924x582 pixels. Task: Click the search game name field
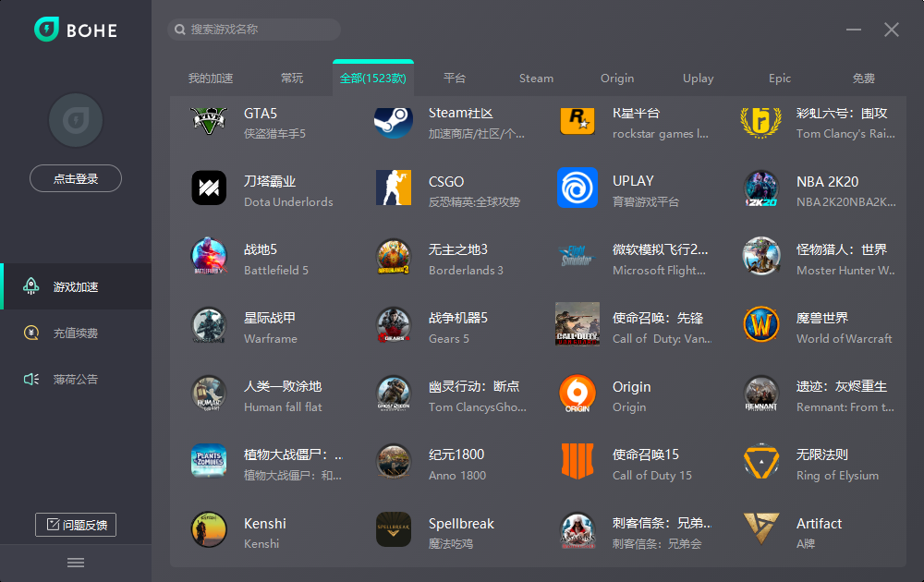pyautogui.click(x=254, y=30)
